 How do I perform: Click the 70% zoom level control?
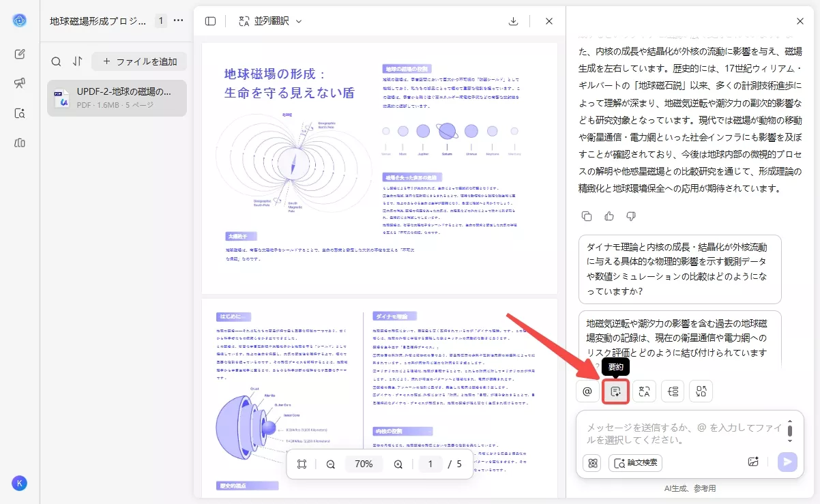(x=364, y=463)
